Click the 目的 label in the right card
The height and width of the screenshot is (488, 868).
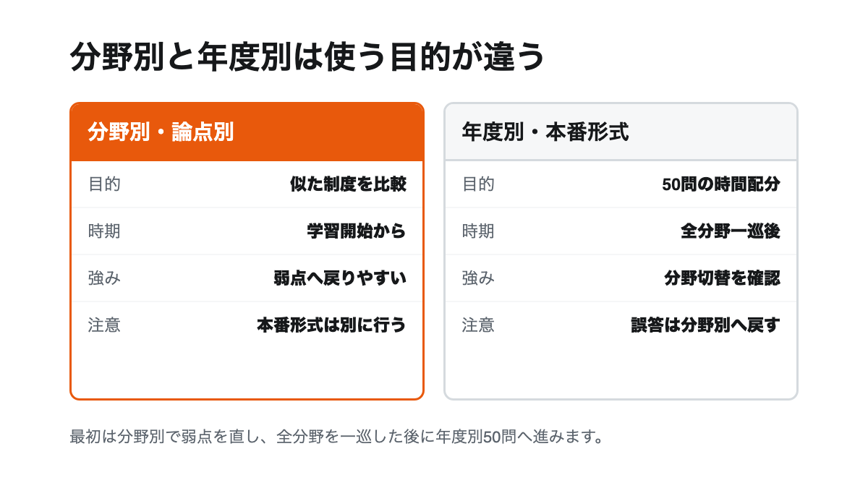pyautogui.click(x=478, y=184)
